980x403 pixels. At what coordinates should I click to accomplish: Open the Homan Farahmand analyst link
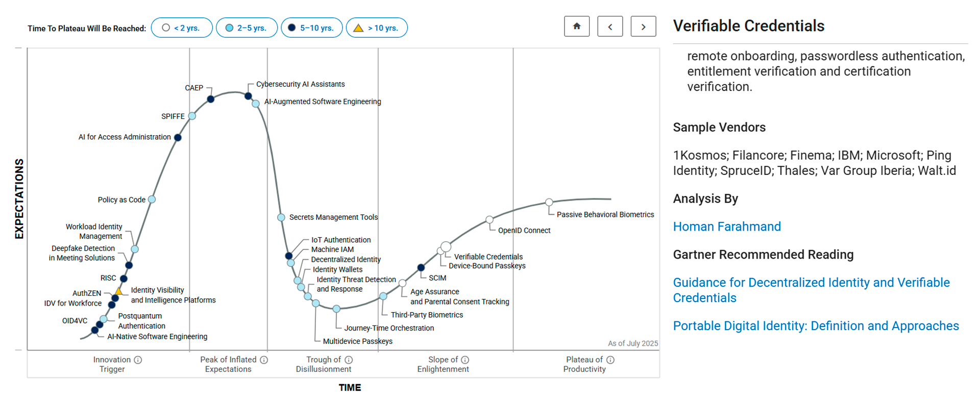click(727, 226)
